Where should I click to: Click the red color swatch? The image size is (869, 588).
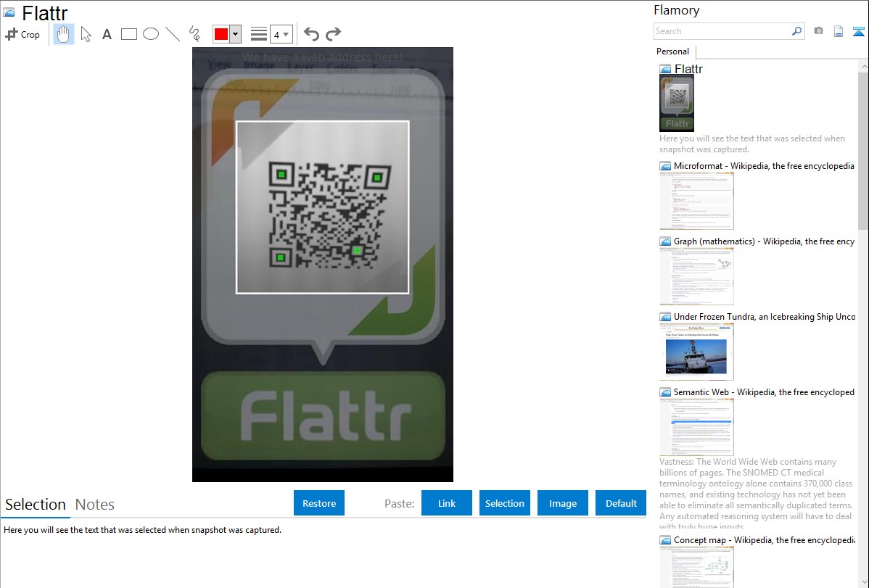[221, 34]
